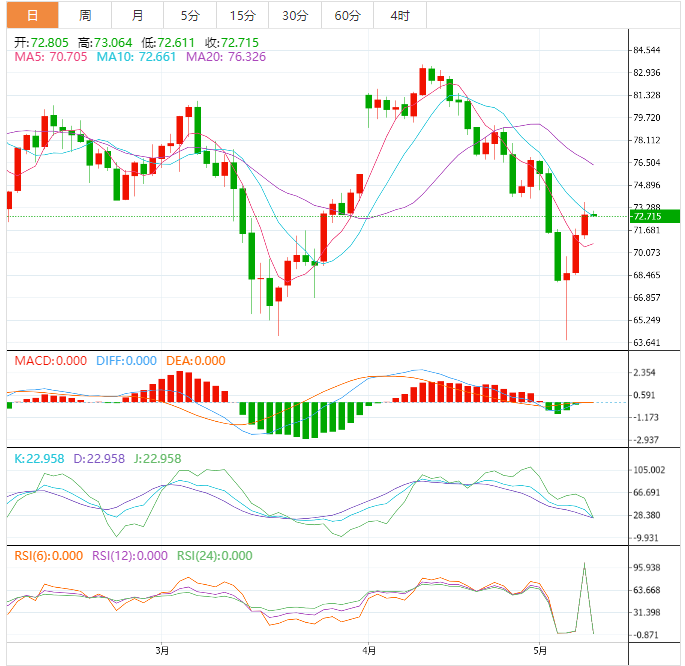Click the DEA:0.000 indicator label
Viewport: 685px width, 666px height.
click(196, 361)
